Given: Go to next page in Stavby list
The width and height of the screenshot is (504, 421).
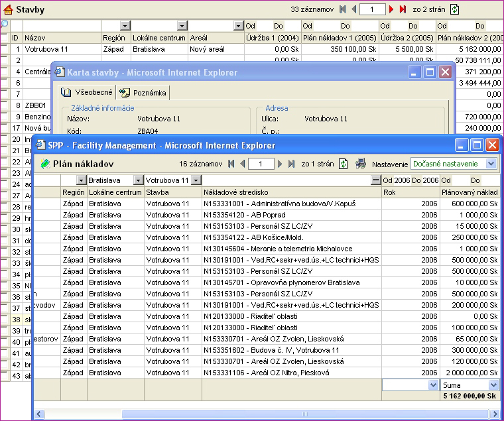Looking at the screenshot, I should click(x=392, y=9).
